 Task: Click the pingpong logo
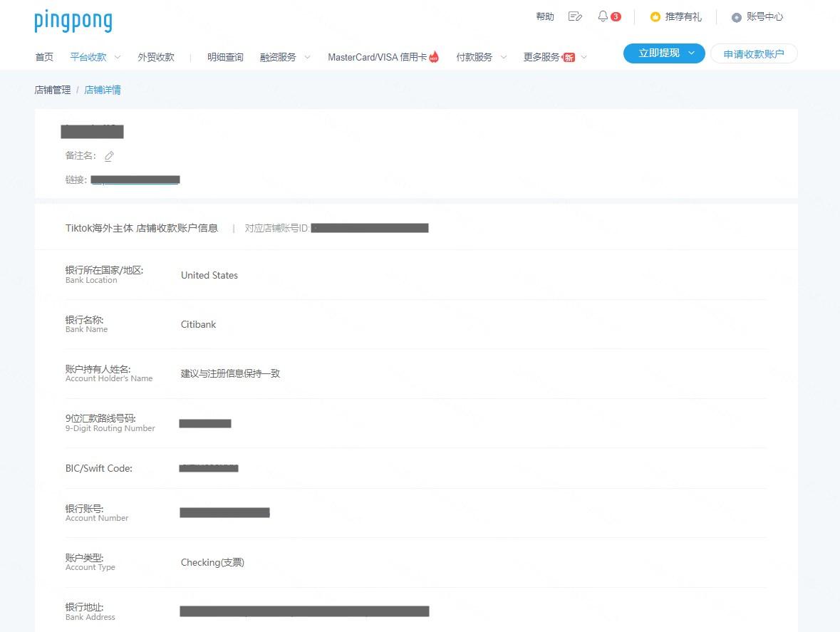point(73,21)
